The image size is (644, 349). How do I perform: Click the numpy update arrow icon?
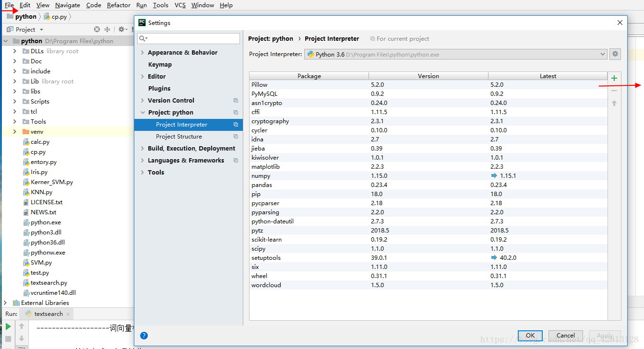click(x=494, y=176)
